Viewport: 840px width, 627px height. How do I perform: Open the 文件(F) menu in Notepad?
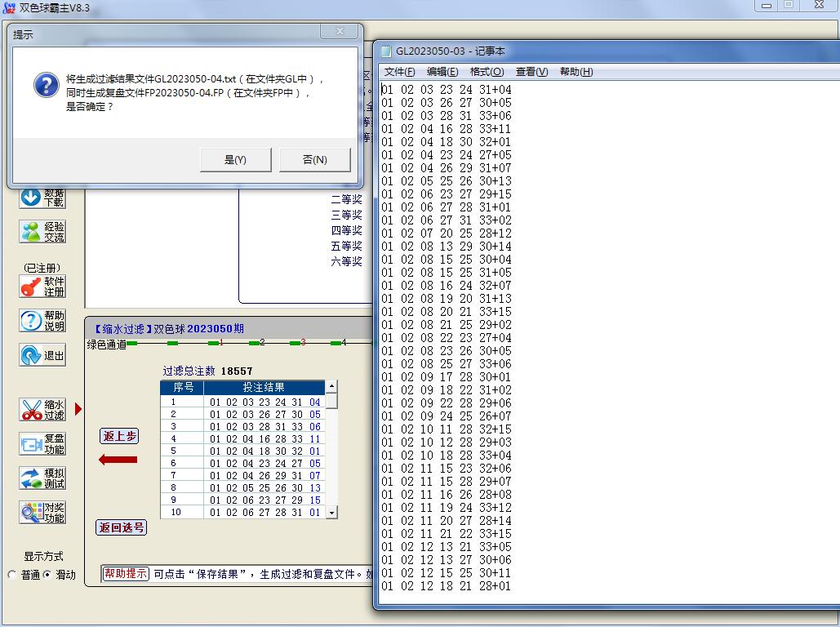(x=399, y=72)
